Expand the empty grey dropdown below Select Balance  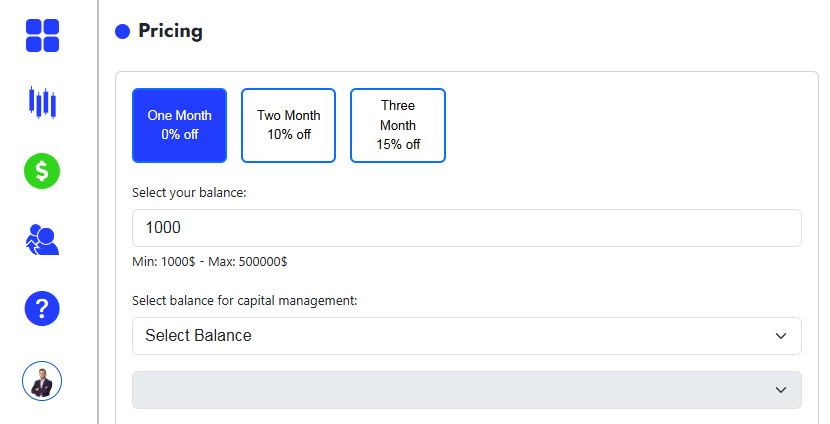point(450,390)
